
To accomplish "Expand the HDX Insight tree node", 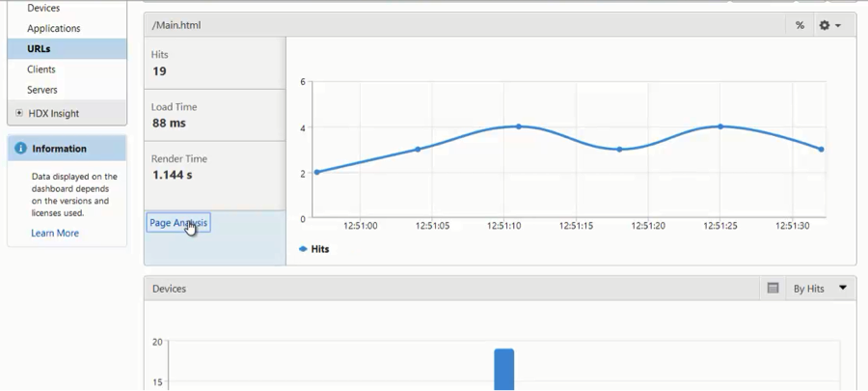I will (x=19, y=114).
